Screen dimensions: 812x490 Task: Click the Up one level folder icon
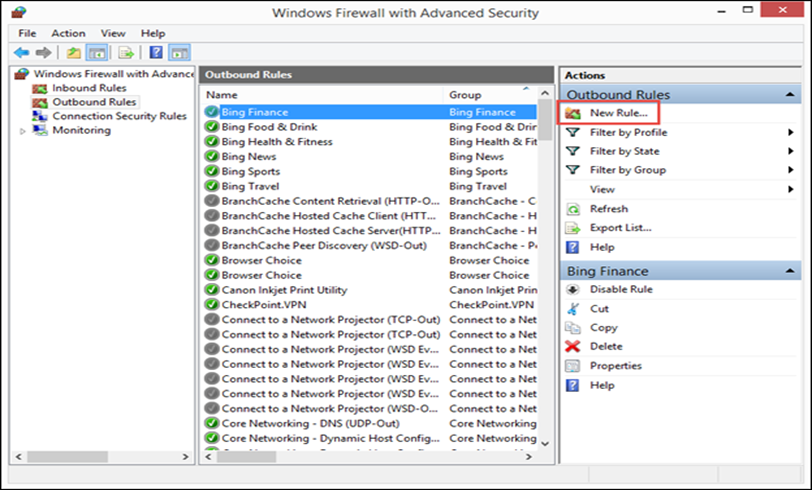tap(74, 52)
